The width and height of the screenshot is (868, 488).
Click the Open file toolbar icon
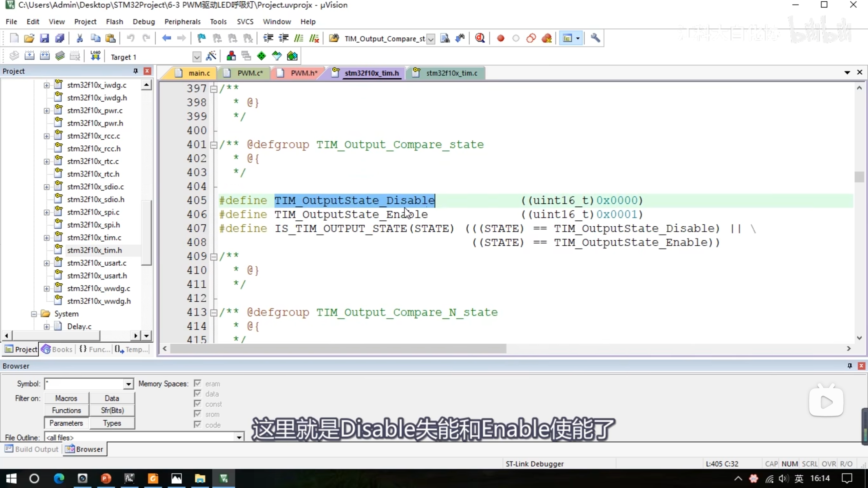point(29,38)
